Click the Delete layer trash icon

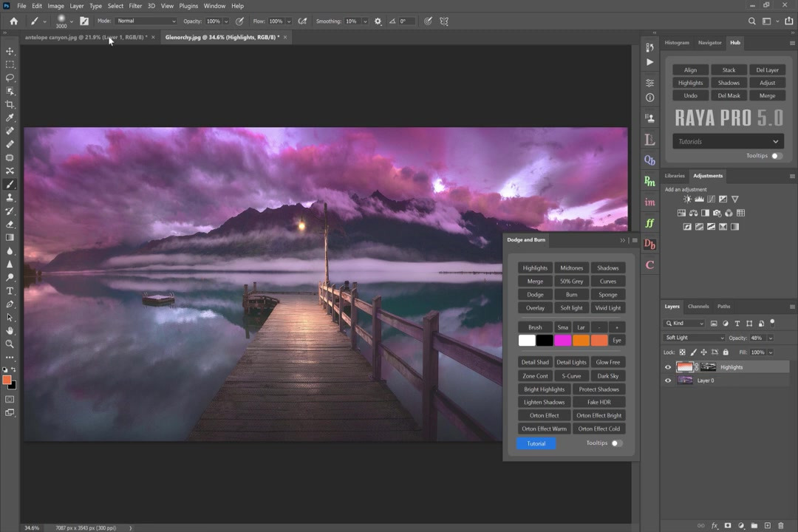[x=780, y=525]
